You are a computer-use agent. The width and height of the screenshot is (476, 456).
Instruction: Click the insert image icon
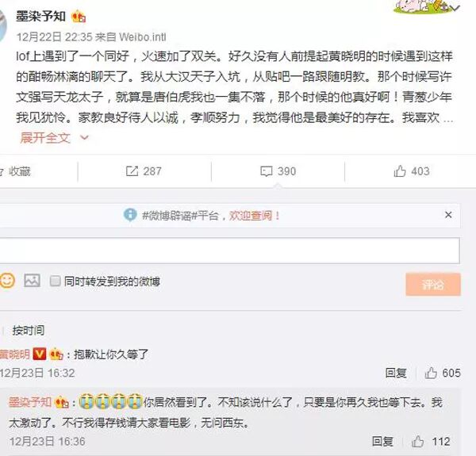point(32,281)
